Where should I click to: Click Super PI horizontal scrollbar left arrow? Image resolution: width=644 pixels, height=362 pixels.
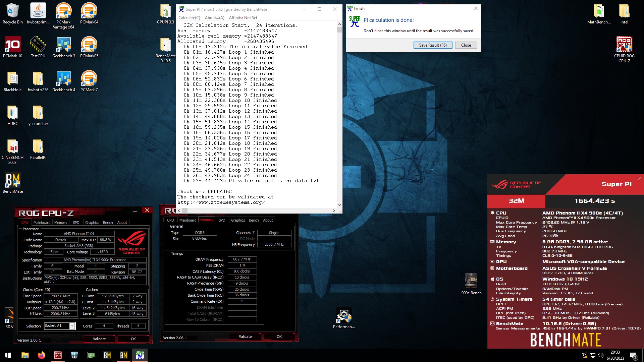(x=179, y=210)
